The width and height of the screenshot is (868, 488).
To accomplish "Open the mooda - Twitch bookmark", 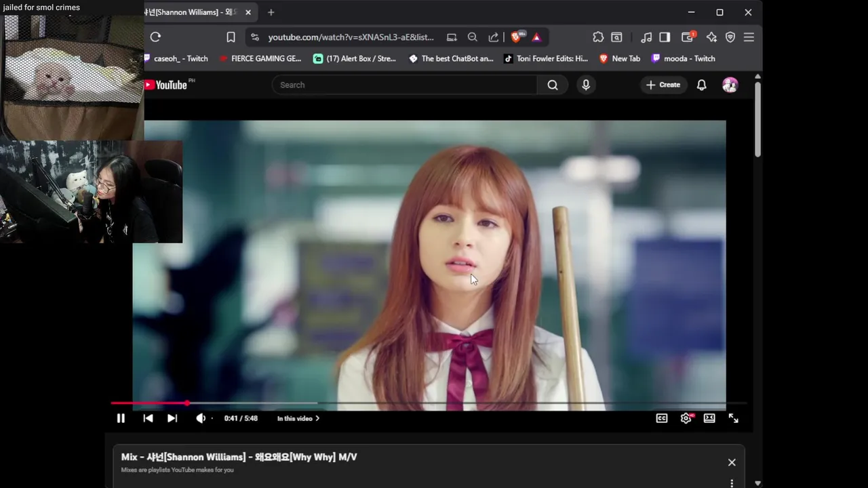I will pyautogui.click(x=683, y=59).
